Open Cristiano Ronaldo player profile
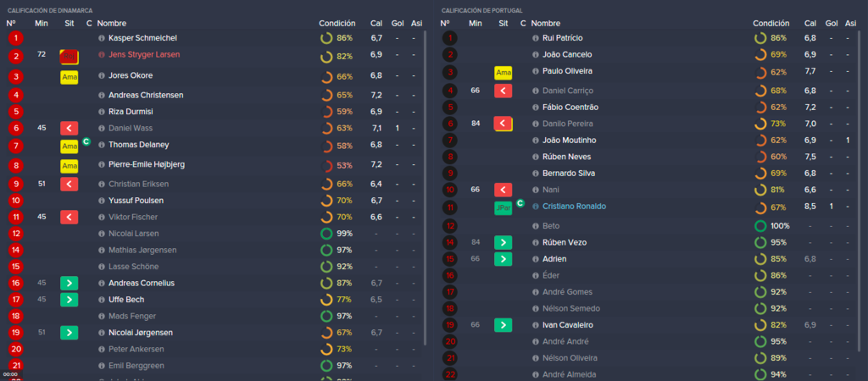The width and height of the screenshot is (868, 381). pos(574,207)
